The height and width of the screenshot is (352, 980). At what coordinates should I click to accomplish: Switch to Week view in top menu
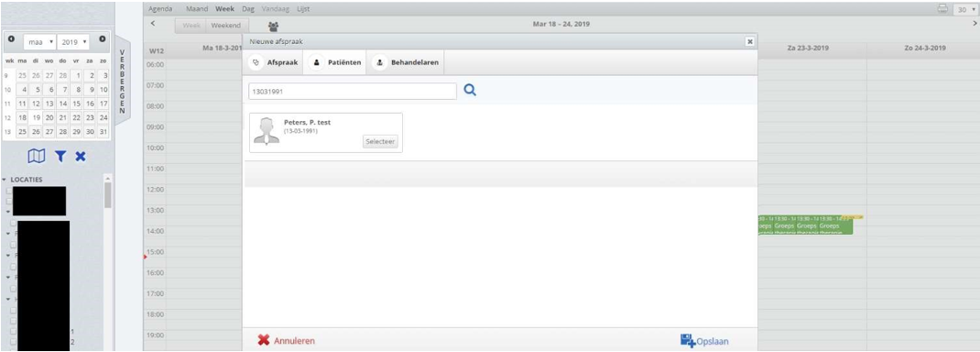click(225, 9)
